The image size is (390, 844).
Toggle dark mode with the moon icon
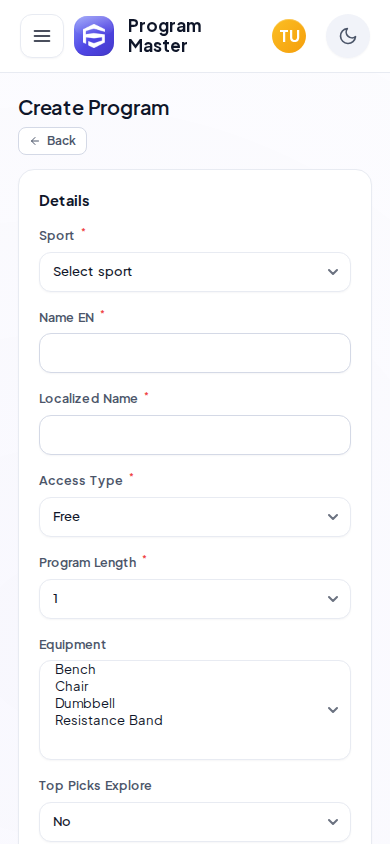(348, 36)
